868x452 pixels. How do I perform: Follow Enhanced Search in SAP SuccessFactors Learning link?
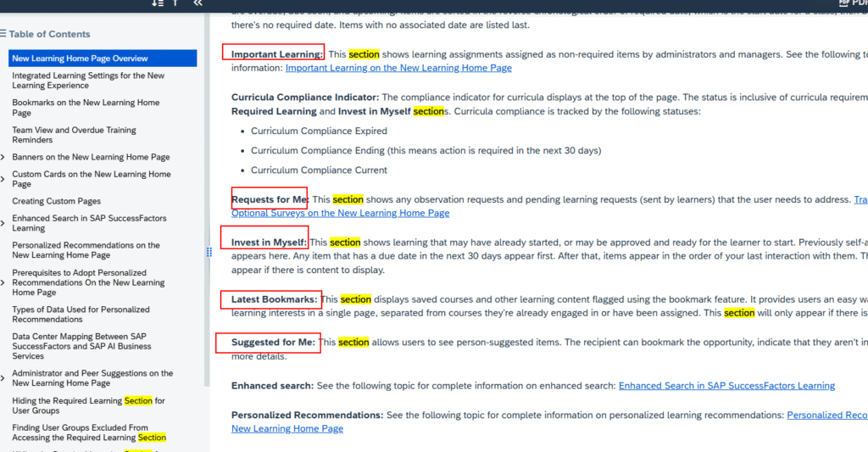point(726,386)
